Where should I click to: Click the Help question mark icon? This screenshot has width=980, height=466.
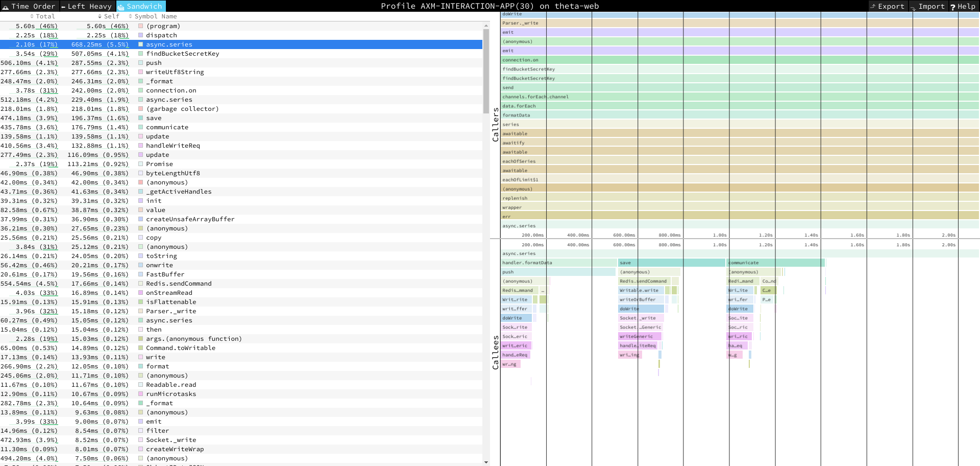pyautogui.click(x=953, y=7)
